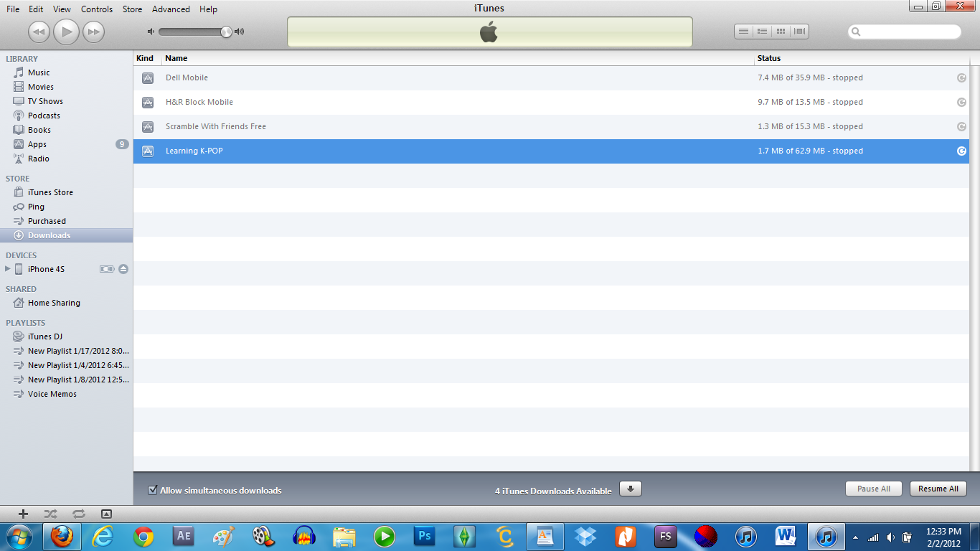
Task: Open the Books library
Action: [39, 130]
